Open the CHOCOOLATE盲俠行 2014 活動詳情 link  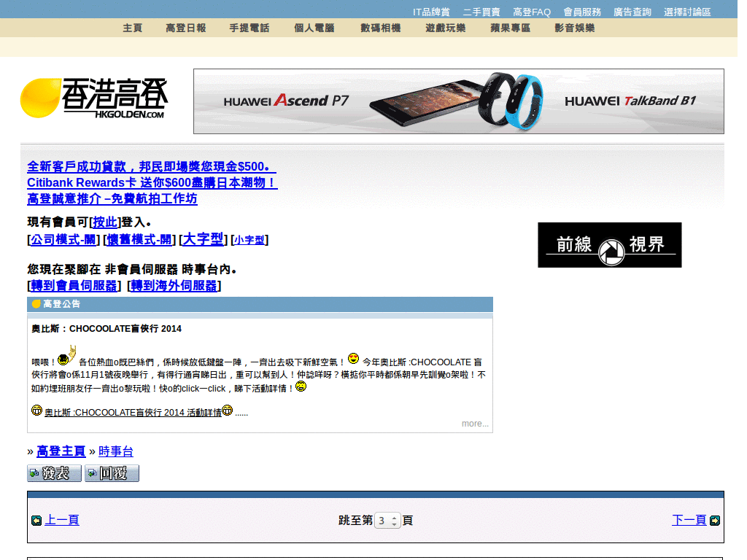click(x=133, y=413)
